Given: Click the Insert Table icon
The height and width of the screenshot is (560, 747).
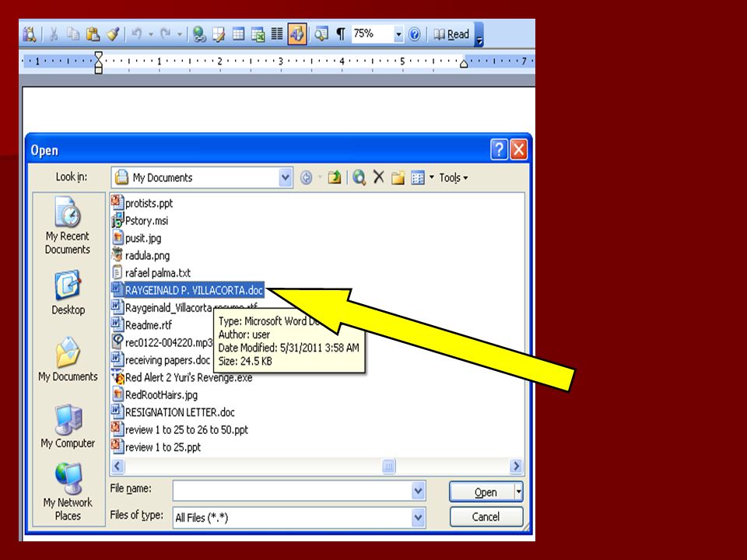Looking at the screenshot, I should (238, 34).
